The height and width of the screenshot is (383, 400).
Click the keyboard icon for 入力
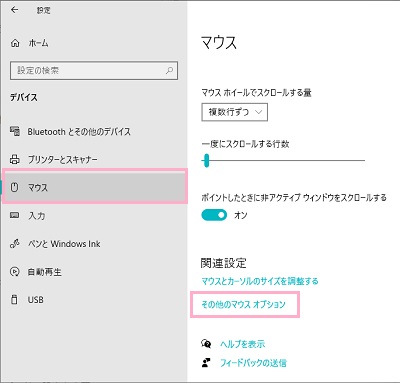pos(15,215)
